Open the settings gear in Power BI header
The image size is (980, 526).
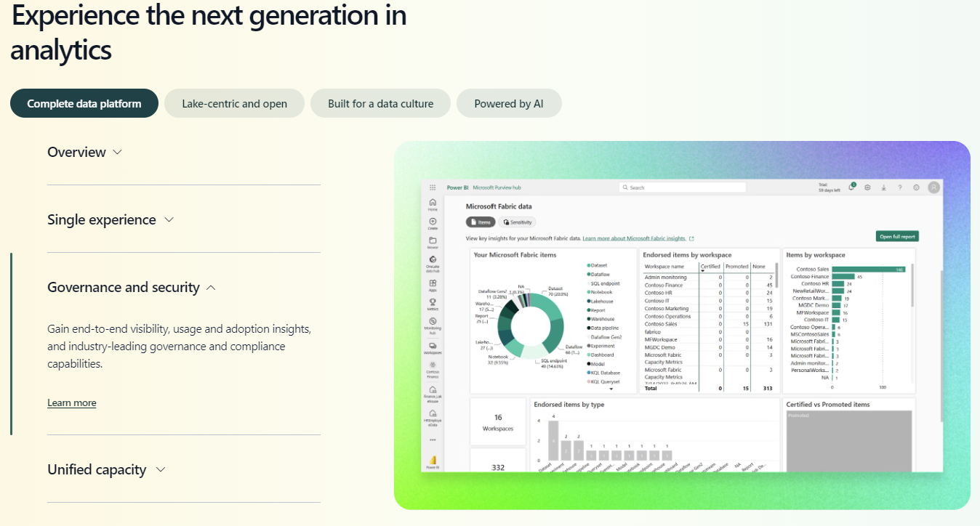click(x=867, y=187)
